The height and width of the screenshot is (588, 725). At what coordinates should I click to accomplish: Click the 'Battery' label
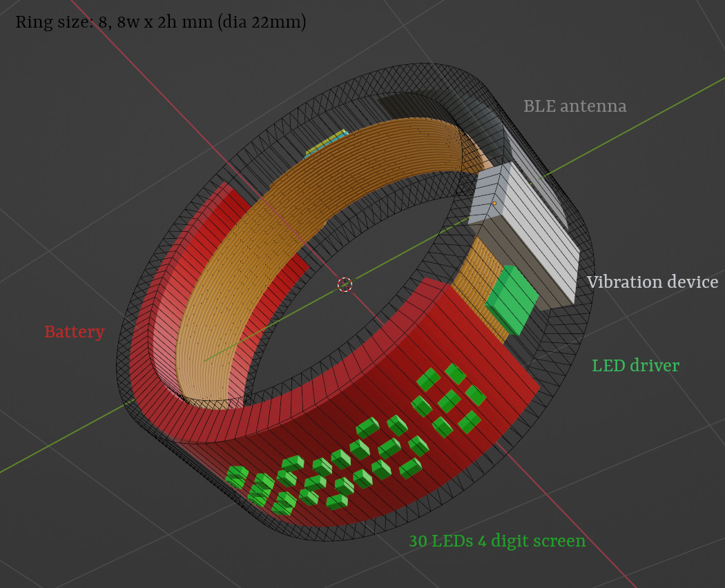click(75, 333)
